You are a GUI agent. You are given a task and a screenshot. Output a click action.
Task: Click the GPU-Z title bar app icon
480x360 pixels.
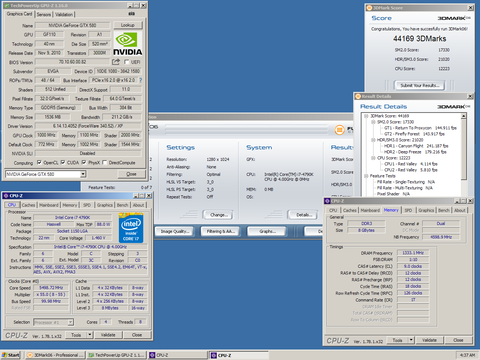point(6,6)
